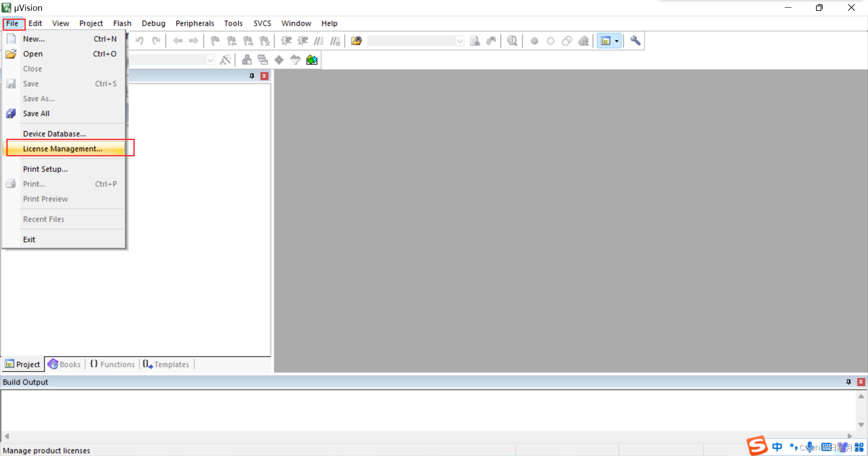Switch to the Templates tab
The height and width of the screenshot is (456, 868).
click(x=166, y=364)
